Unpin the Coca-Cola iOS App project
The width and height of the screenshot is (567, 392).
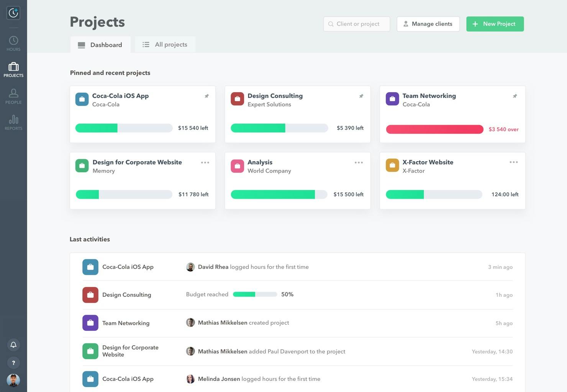206,96
